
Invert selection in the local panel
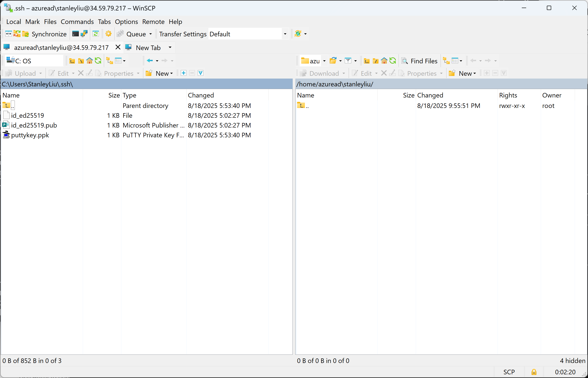click(200, 73)
